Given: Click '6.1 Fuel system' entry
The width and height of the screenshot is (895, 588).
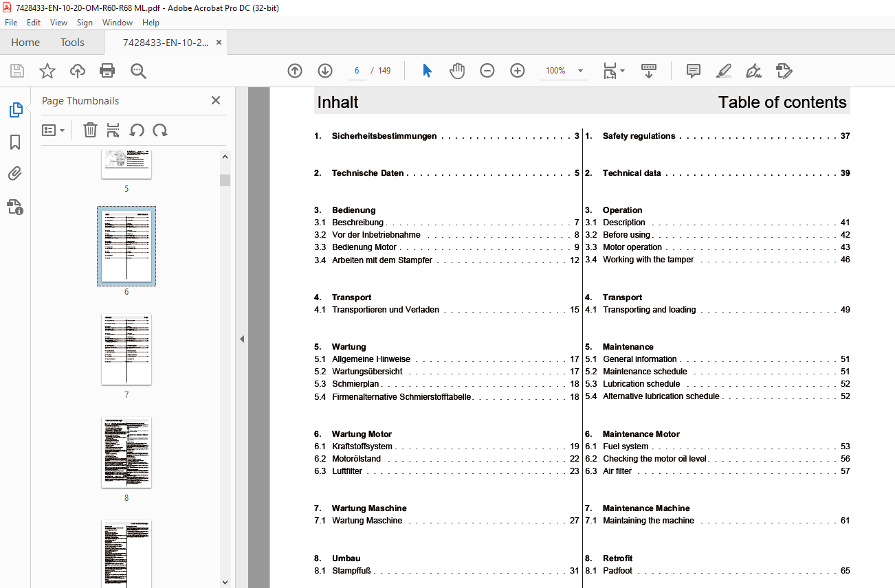Looking at the screenshot, I should tap(718, 446).
